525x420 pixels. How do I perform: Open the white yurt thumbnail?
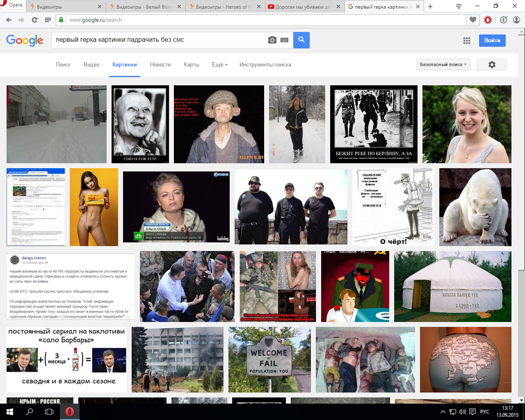coord(453,286)
